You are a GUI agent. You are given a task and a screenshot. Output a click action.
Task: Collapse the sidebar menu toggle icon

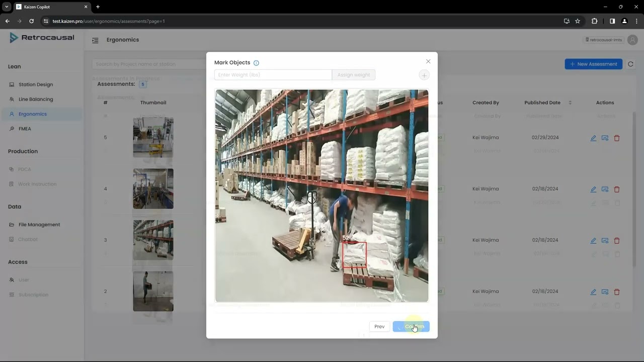tap(95, 40)
